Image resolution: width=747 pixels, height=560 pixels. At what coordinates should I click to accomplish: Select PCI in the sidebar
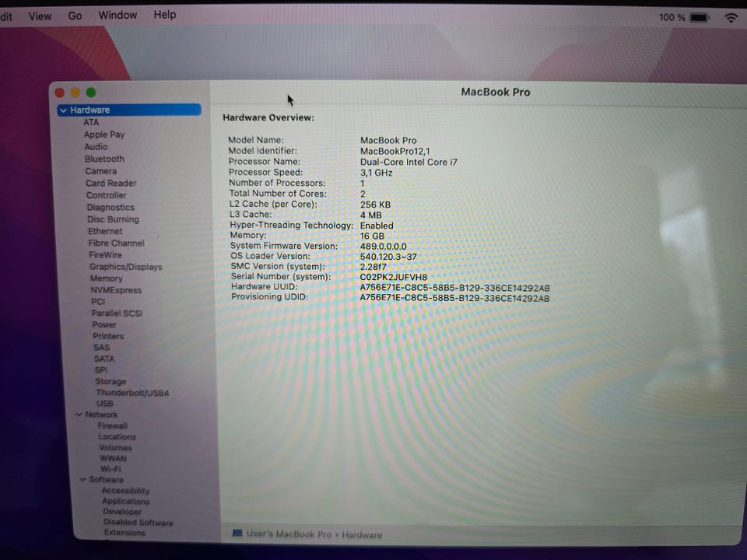98,302
